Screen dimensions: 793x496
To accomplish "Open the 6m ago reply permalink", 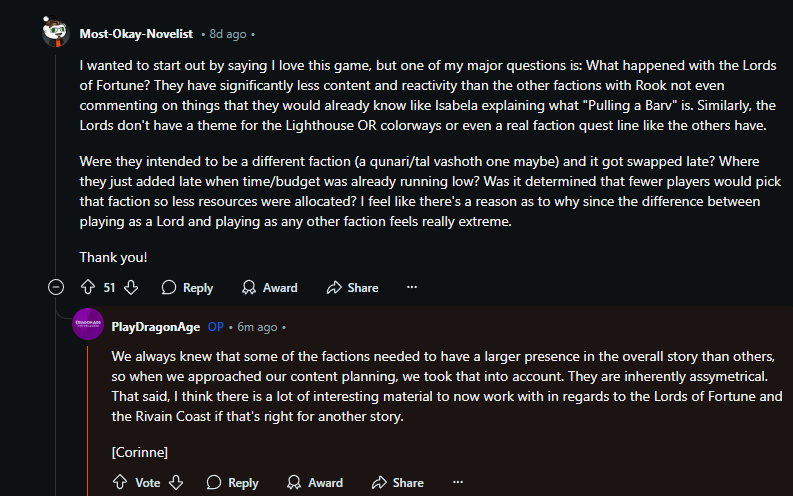I will [x=257, y=327].
